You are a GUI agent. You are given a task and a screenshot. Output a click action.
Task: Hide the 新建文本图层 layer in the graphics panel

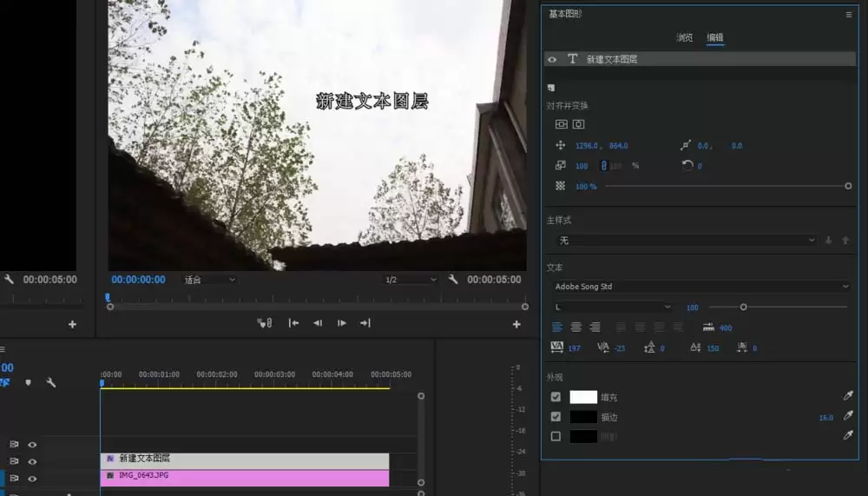pos(552,59)
